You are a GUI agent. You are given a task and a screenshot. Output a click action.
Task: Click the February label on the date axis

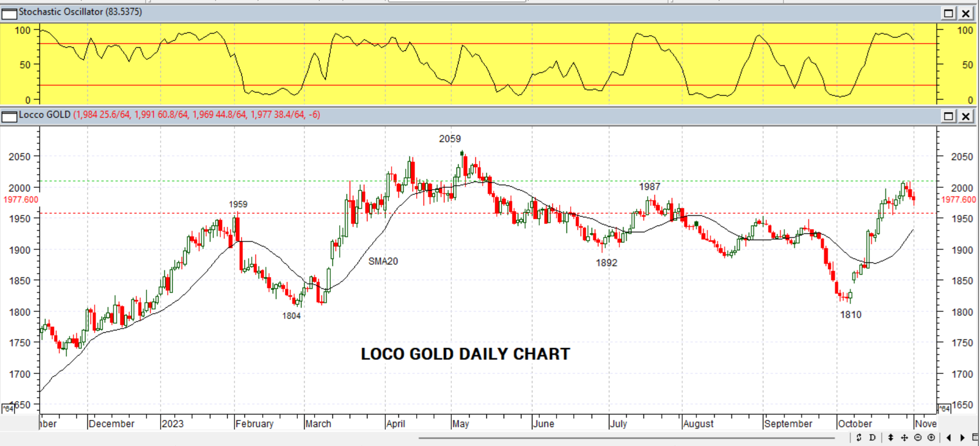click(254, 423)
